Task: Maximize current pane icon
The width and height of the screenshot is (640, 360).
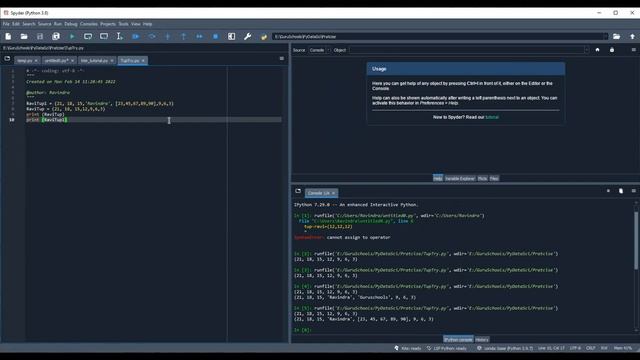Action: point(231,36)
